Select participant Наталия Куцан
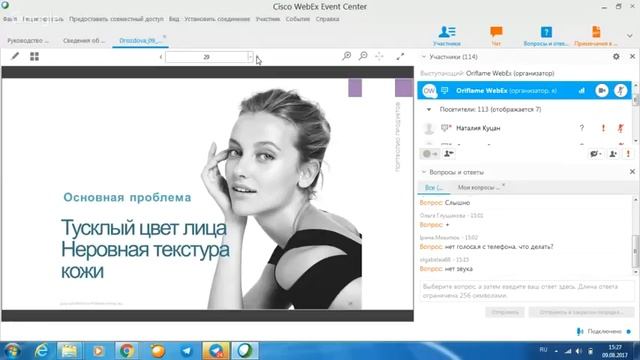The height and width of the screenshot is (360, 640). pyautogui.click(x=478, y=128)
